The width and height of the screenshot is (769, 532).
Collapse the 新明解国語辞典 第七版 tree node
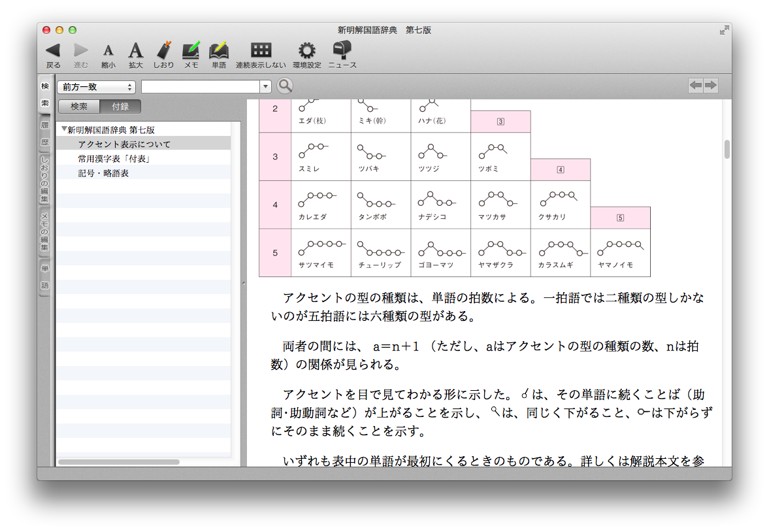click(63, 129)
